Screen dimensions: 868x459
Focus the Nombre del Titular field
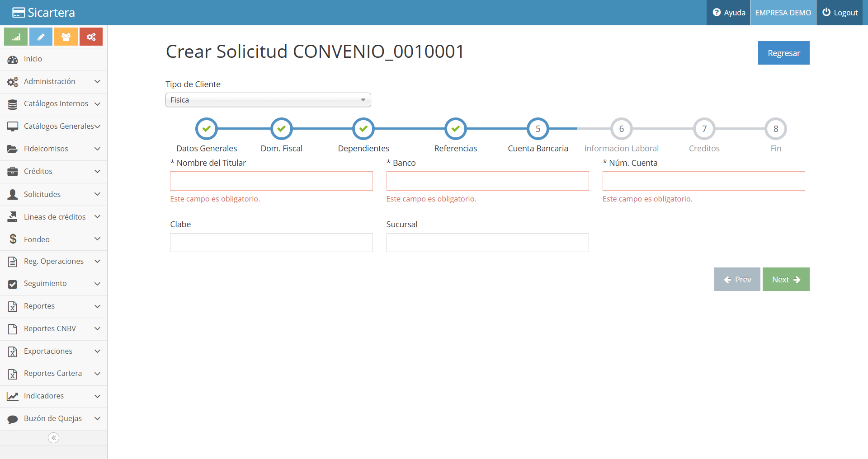point(271,181)
